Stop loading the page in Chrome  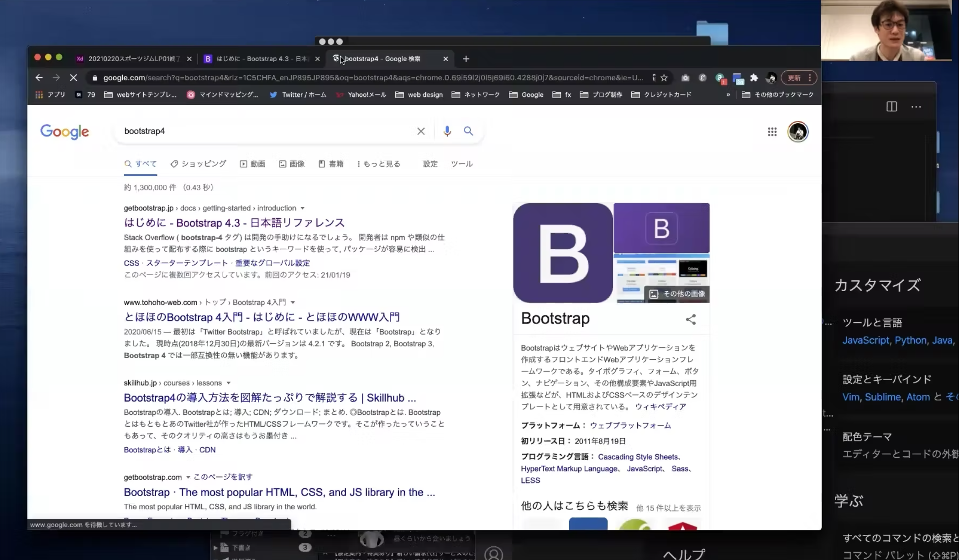[73, 78]
